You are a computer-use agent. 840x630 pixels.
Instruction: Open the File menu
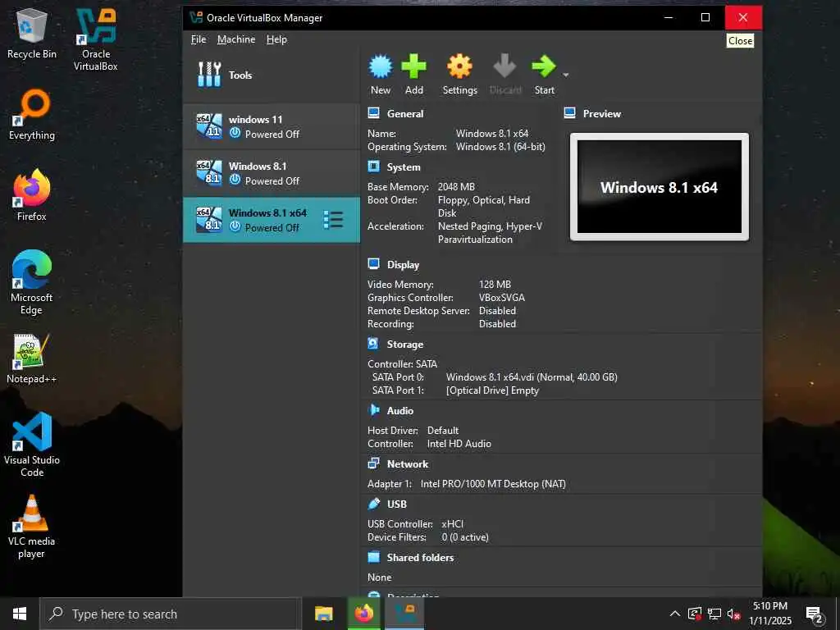coord(199,39)
